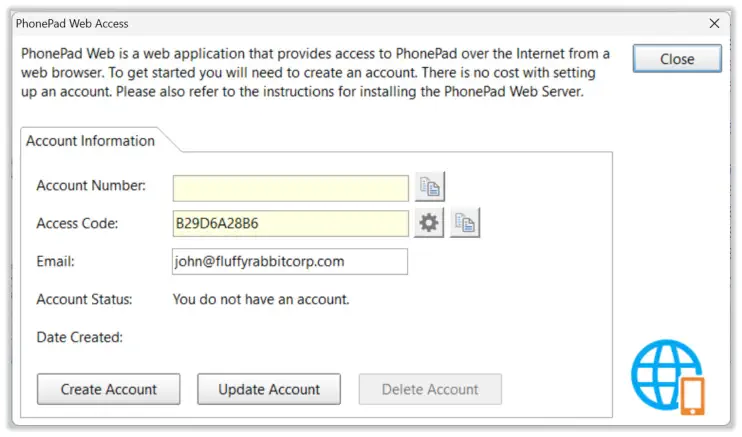Click the Date Created label
Image resolution: width=742 pixels, height=437 pixels.
click(80, 337)
